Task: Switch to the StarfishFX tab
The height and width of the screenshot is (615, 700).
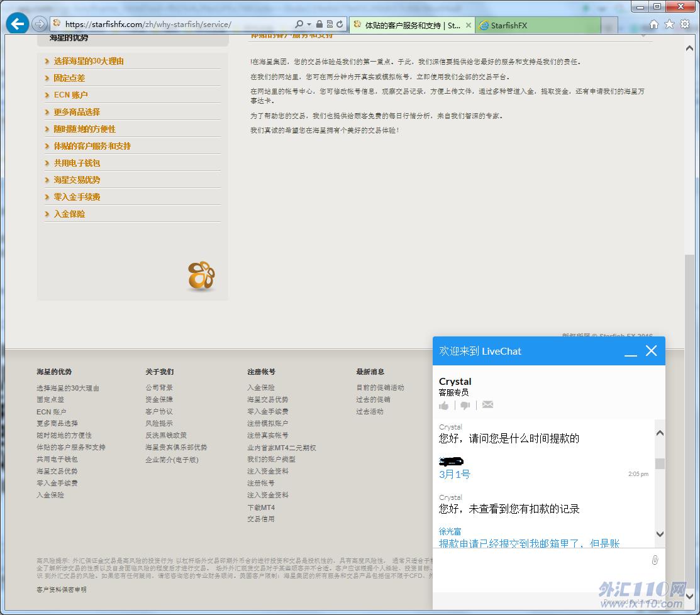Action: tap(538, 25)
